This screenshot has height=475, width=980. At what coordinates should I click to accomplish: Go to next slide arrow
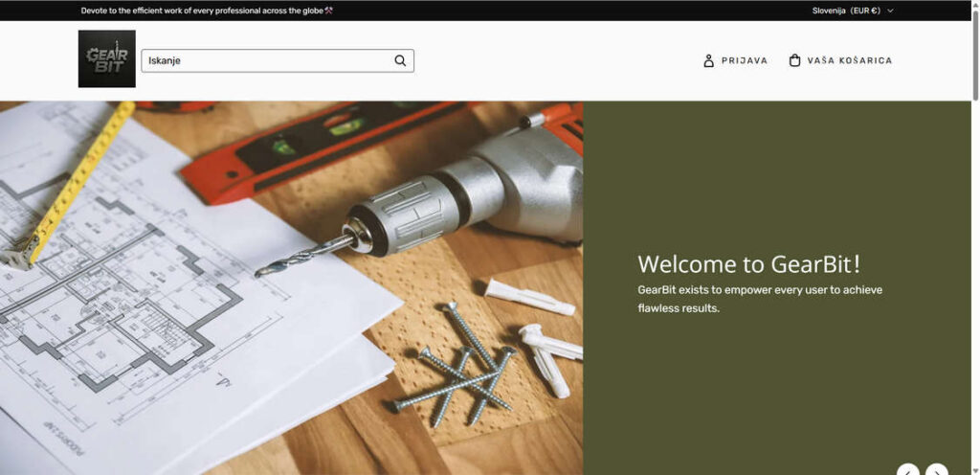click(937, 470)
